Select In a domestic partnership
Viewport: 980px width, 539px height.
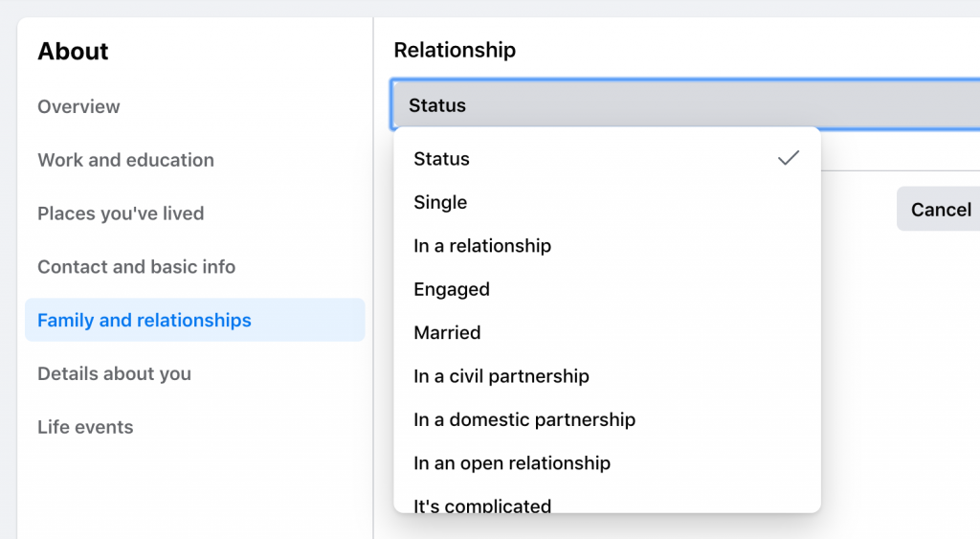524,419
